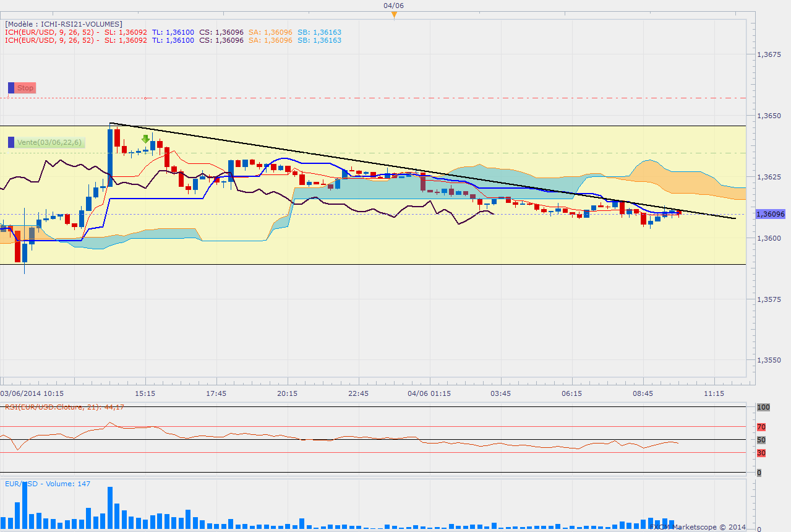Click the 1,3600 price axis label
Screen dimensions: 791x532
[x=769, y=238]
